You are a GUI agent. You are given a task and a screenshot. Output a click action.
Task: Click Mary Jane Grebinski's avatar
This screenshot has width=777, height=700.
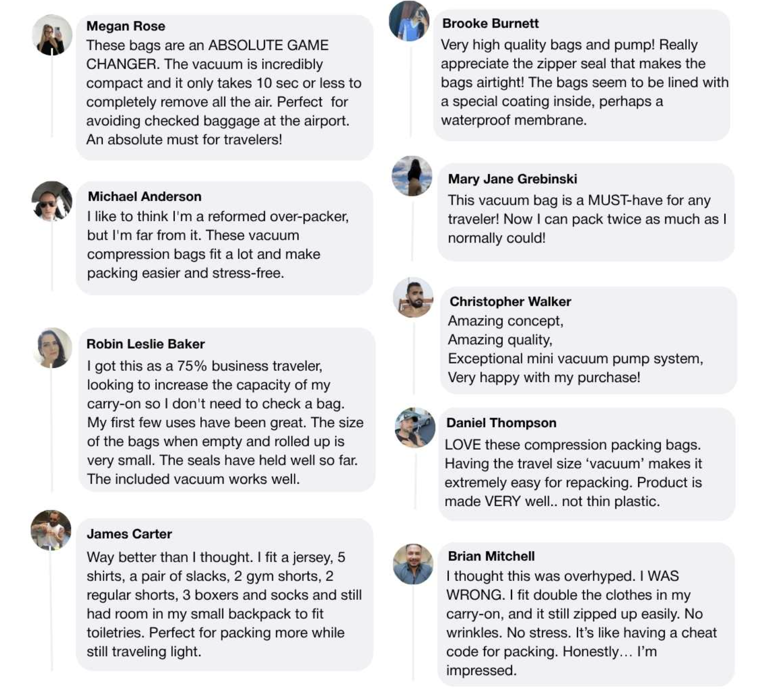tap(412, 176)
